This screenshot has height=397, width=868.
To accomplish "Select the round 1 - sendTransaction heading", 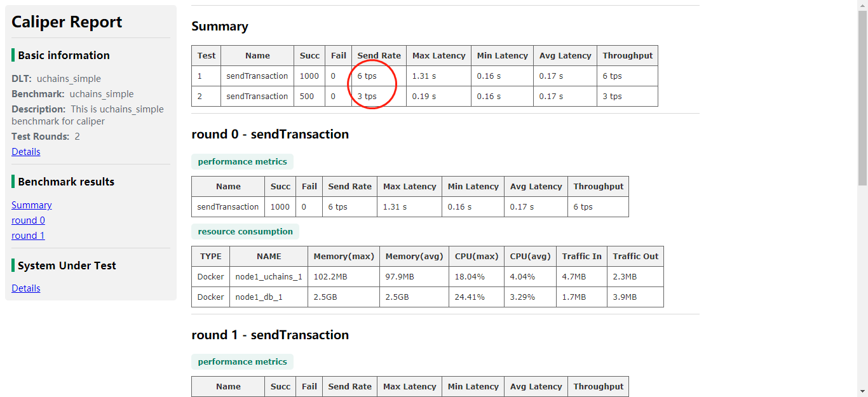I will click(270, 335).
